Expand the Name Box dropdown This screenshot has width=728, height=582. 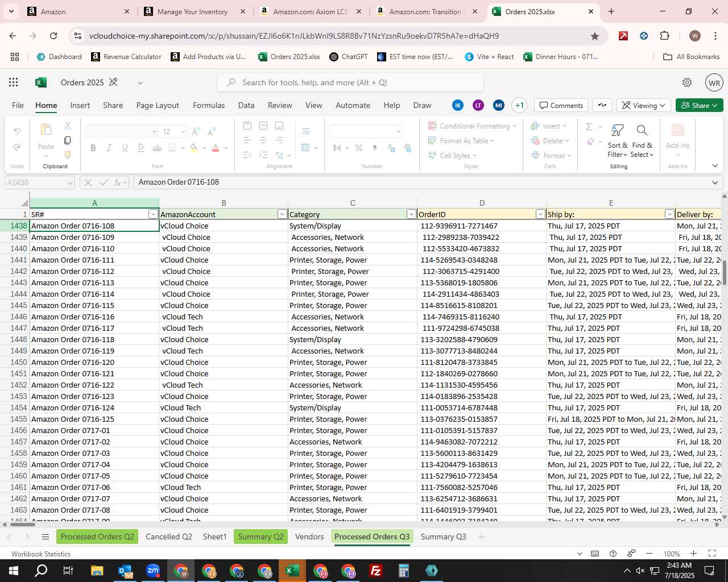[70, 182]
